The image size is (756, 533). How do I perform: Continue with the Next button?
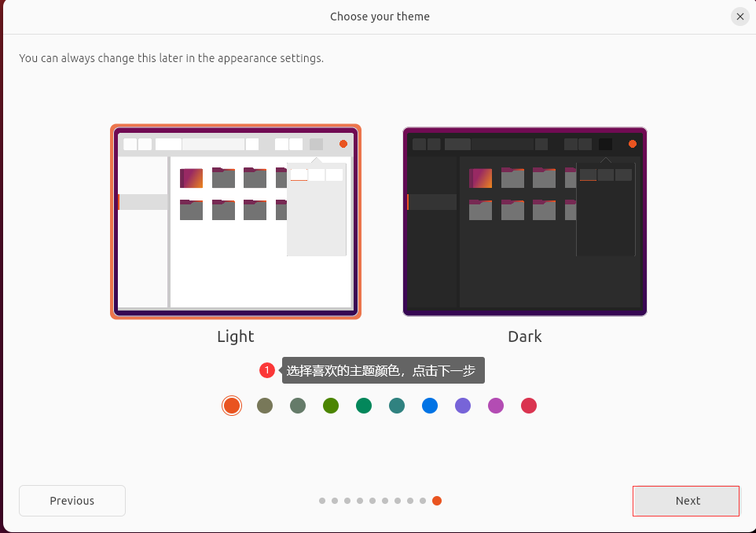tap(686, 501)
